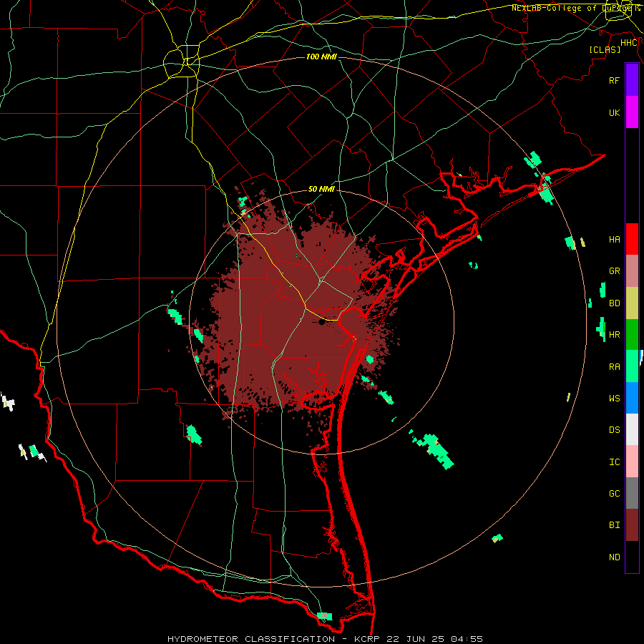The image size is (644, 644).
Task: Select the gray GC legend swatch
Action: [x=632, y=493]
